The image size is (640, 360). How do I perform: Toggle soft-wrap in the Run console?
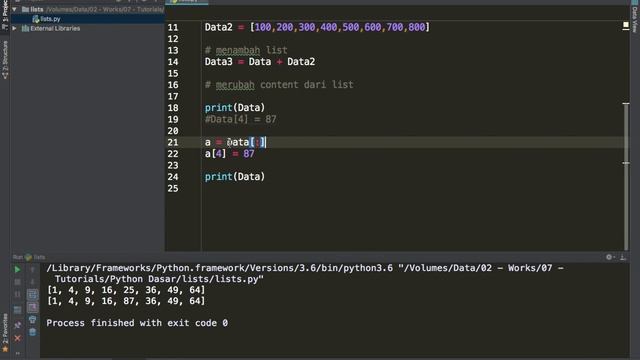click(33, 294)
